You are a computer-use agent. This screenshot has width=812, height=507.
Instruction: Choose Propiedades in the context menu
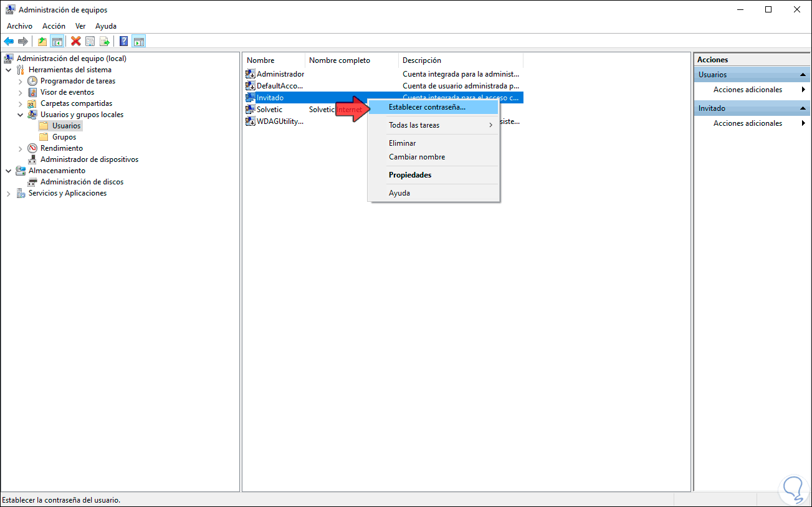[x=434, y=175]
